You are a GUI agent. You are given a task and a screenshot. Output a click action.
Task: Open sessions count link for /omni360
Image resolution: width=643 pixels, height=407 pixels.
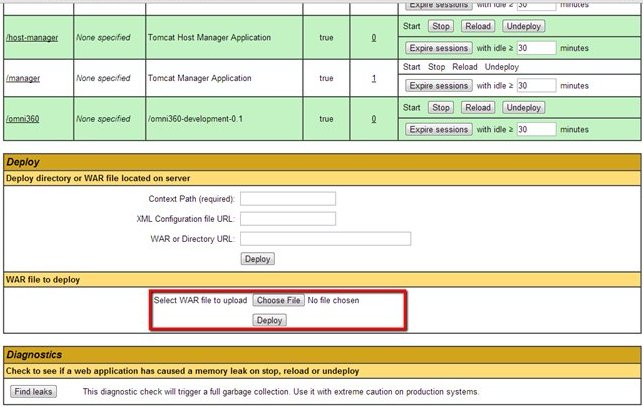(374, 119)
